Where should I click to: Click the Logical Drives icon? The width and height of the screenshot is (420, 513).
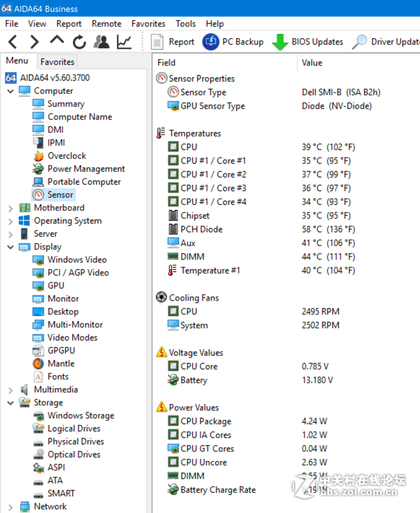pos(38,428)
